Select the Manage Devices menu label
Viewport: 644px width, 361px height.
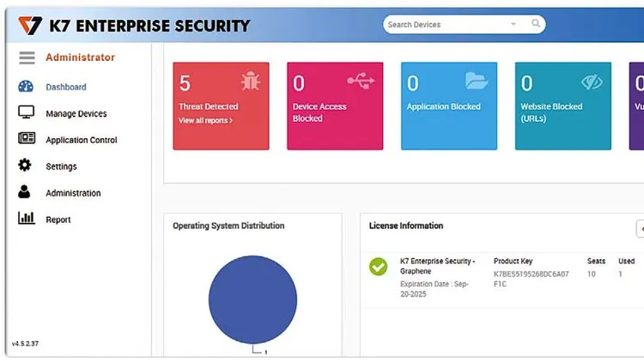point(76,114)
